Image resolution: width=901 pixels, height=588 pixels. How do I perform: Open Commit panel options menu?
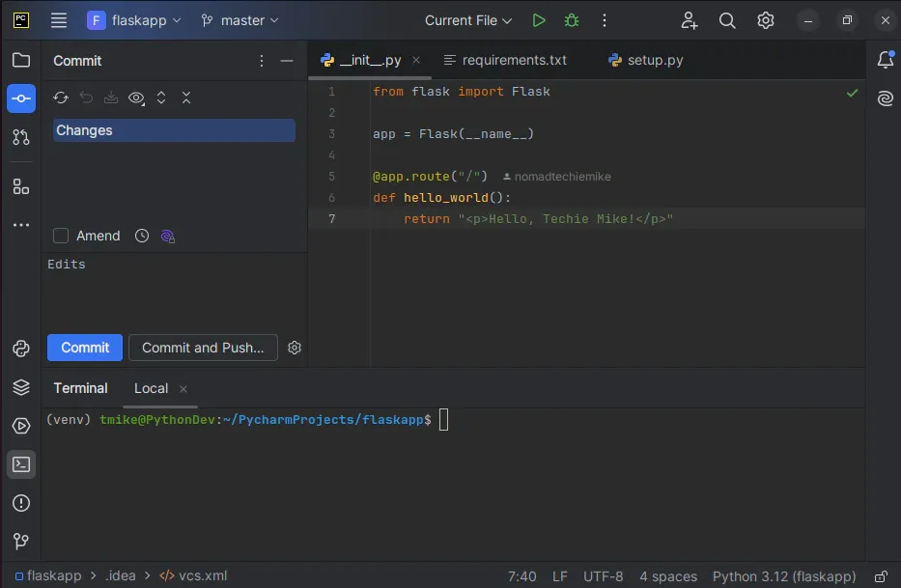(x=262, y=61)
